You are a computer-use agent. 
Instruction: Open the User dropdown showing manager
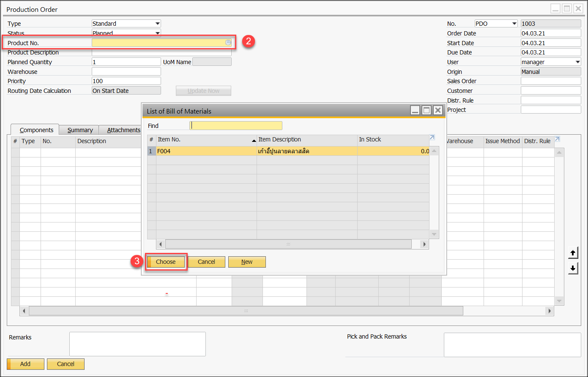578,62
